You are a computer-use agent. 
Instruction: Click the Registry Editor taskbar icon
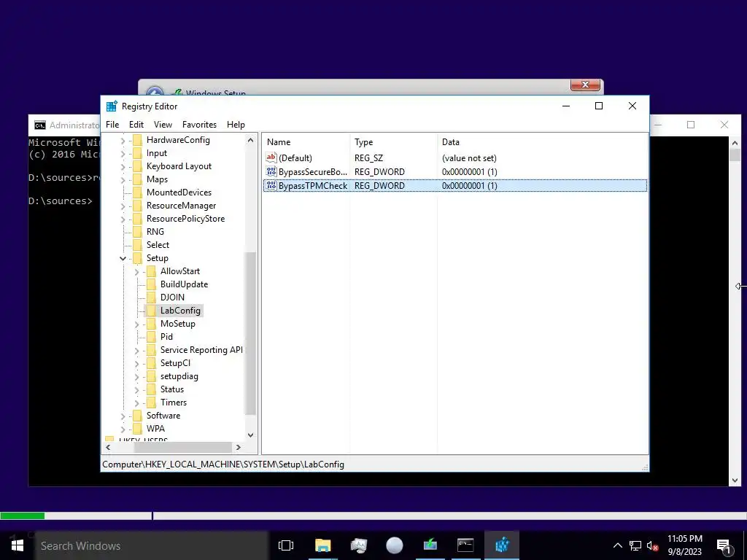502,545
